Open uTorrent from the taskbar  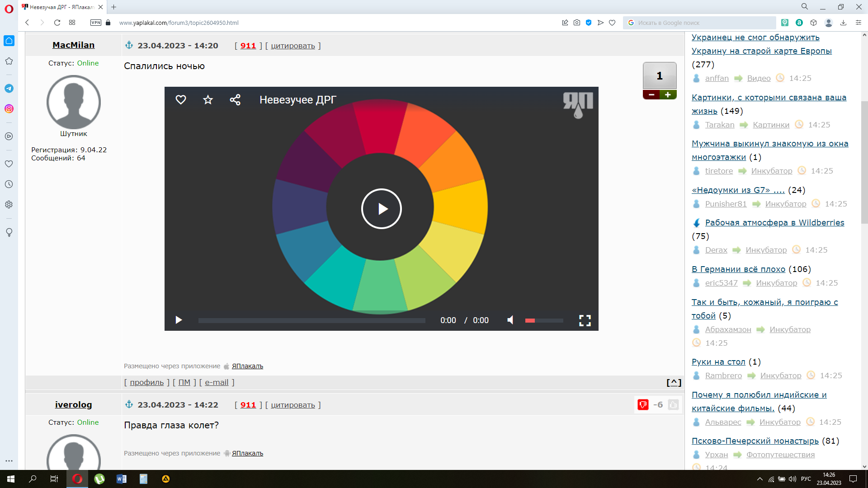point(99,479)
